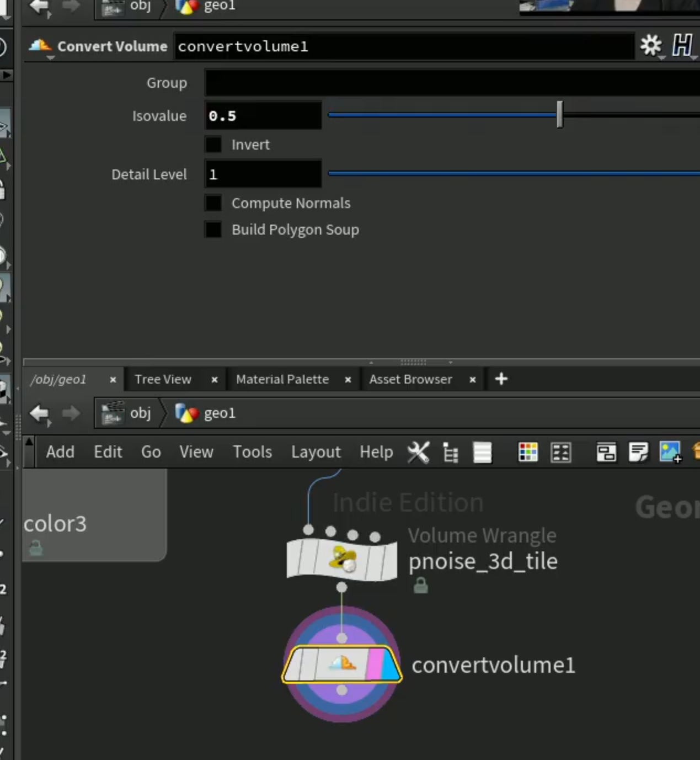Open the Go menu
Screen dimensions: 700x760
point(151,452)
